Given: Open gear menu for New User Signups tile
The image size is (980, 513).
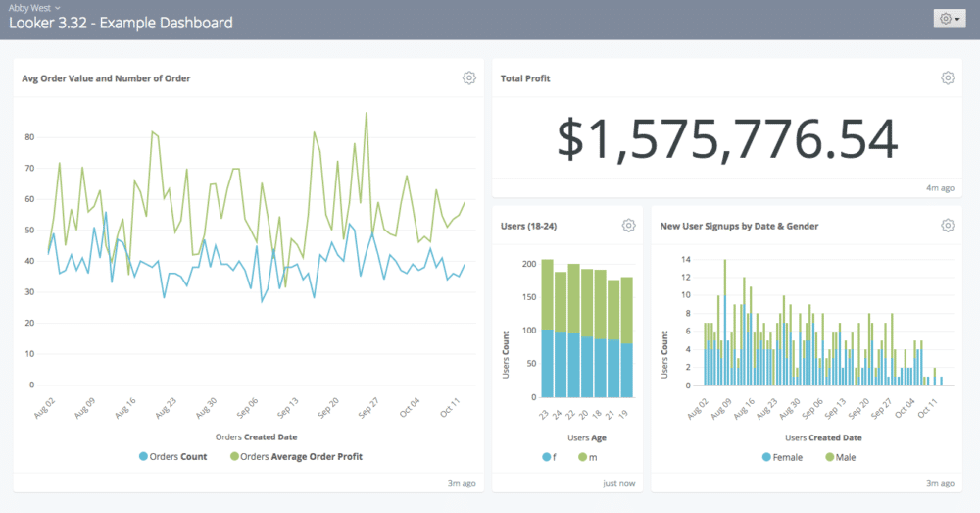Looking at the screenshot, I should click(948, 226).
